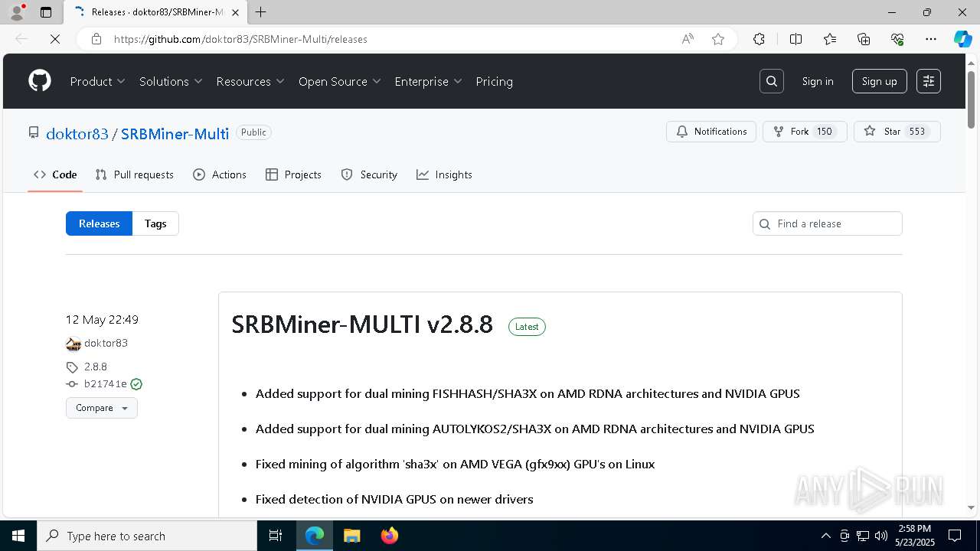
Task: Open the Pricing page
Action: [x=495, y=81]
